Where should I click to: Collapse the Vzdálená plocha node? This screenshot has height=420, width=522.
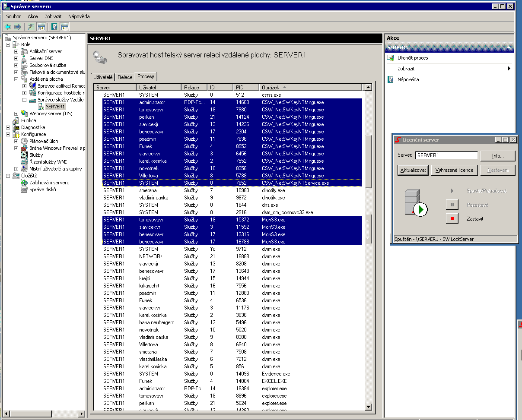pos(16,79)
